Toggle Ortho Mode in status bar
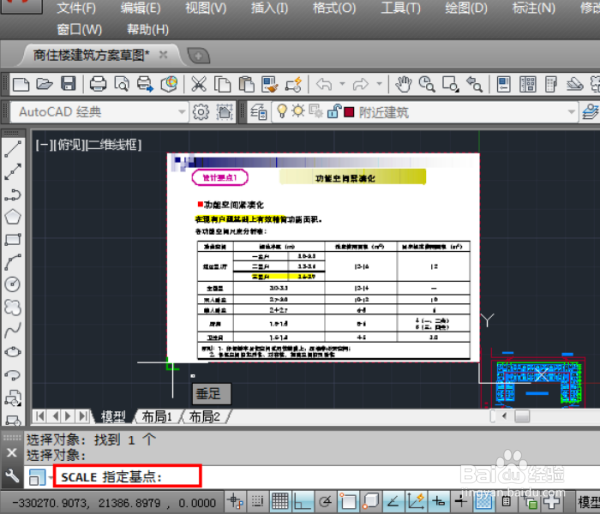The height and width of the screenshot is (514, 600). pos(302,501)
